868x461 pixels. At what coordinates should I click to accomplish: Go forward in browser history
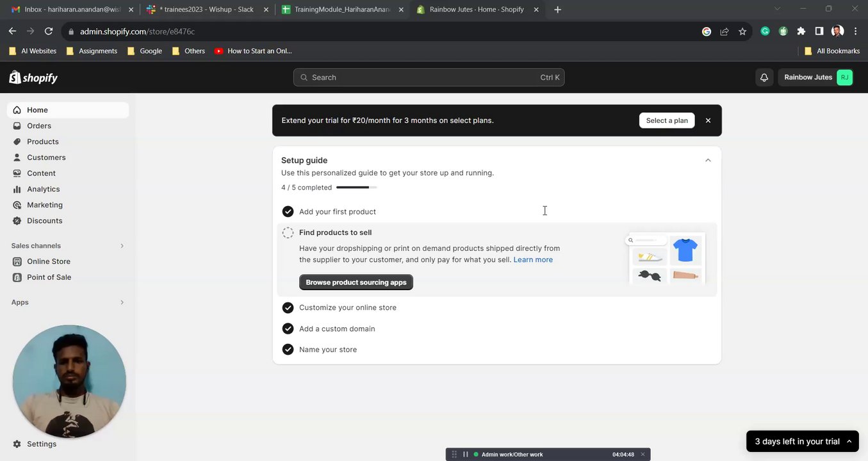click(30, 31)
